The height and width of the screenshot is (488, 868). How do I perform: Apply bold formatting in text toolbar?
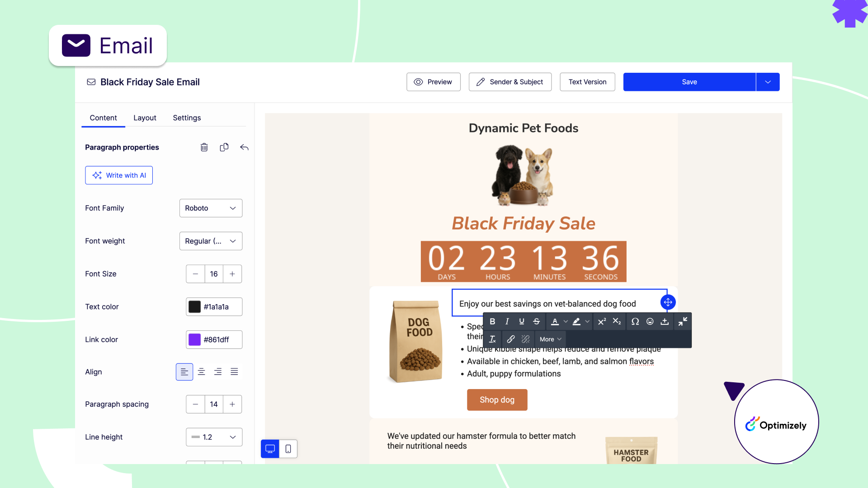(x=492, y=321)
